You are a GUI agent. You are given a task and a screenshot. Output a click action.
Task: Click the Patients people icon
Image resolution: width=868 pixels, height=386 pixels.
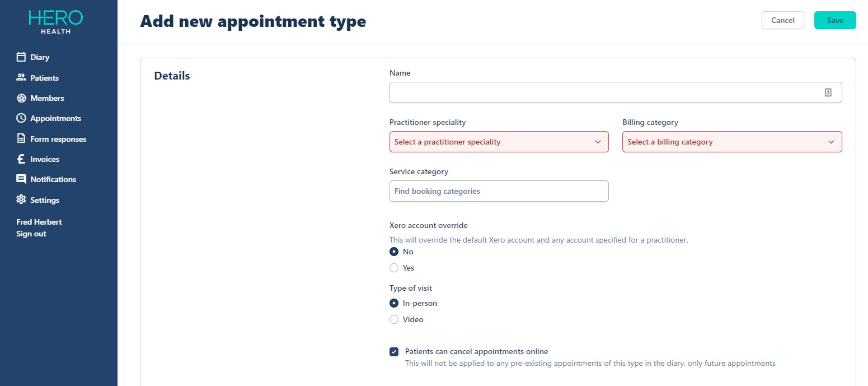pyautogui.click(x=21, y=78)
